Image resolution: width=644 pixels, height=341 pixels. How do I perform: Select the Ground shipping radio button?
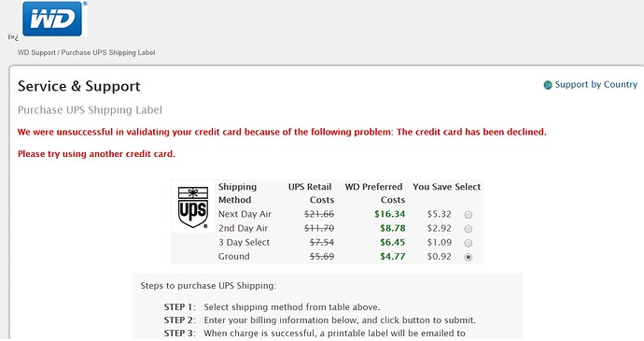(x=469, y=257)
